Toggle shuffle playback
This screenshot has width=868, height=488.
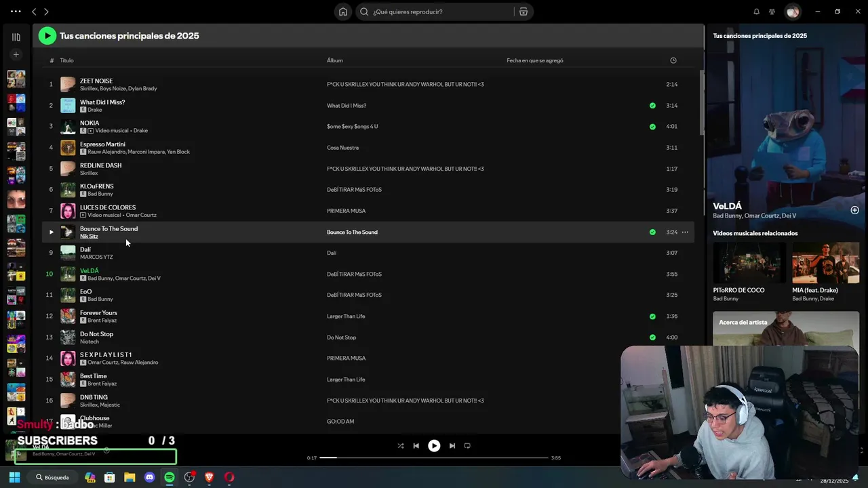(400, 446)
